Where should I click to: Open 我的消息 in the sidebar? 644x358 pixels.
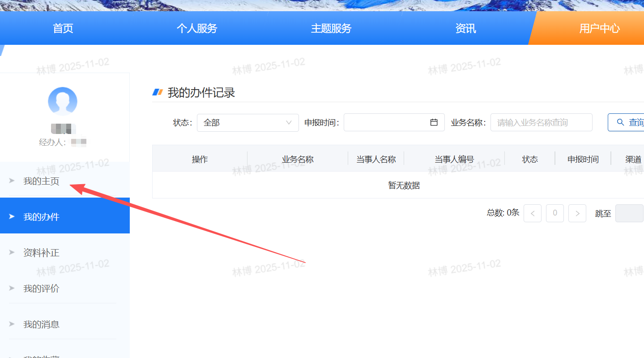[41, 324]
